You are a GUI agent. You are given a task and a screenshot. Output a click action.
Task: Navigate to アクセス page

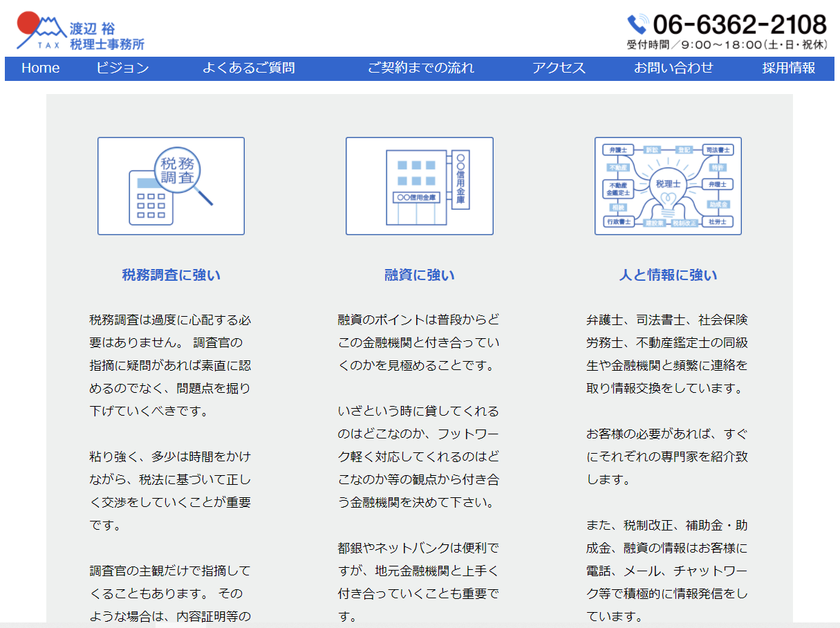click(x=559, y=68)
